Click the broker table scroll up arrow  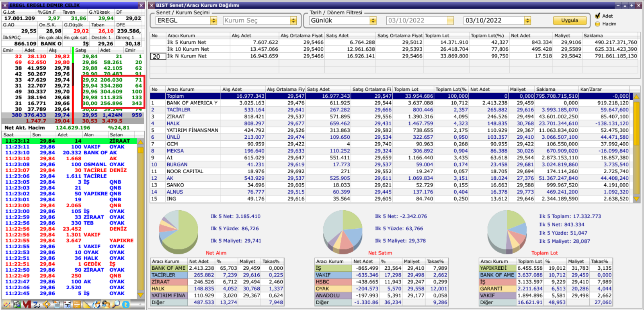coord(636,96)
